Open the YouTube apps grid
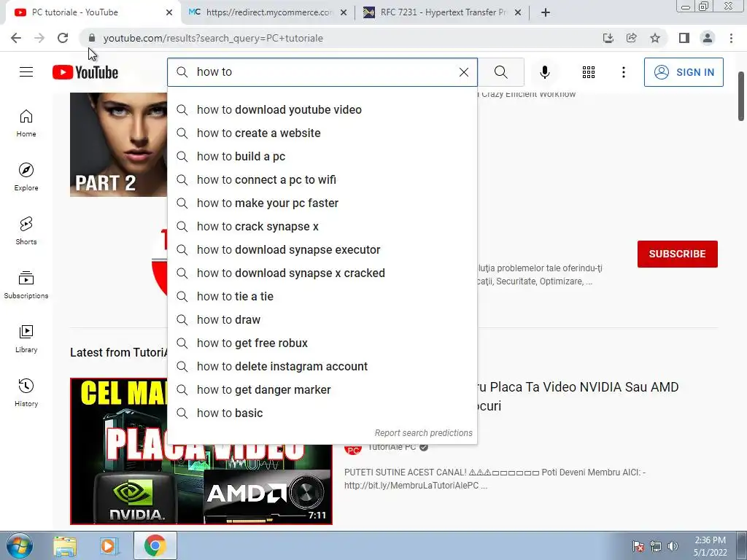This screenshot has width=747, height=560. coord(589,72)
